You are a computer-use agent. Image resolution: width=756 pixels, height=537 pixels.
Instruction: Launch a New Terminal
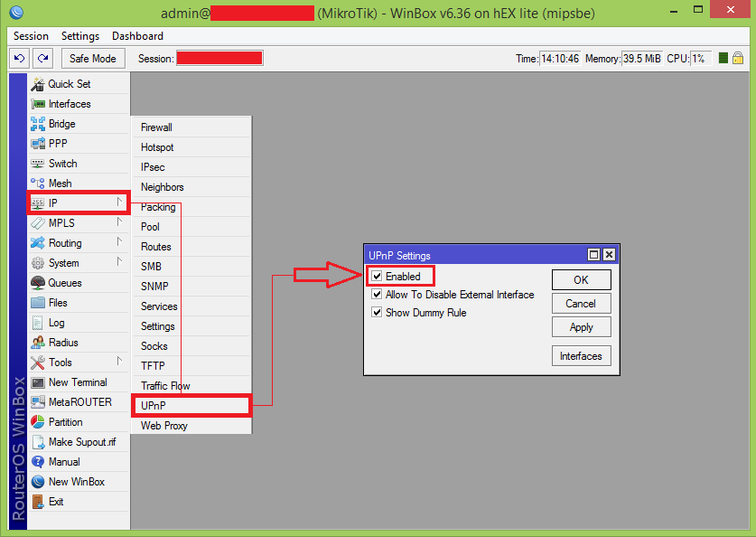click(x=74, y=382)
